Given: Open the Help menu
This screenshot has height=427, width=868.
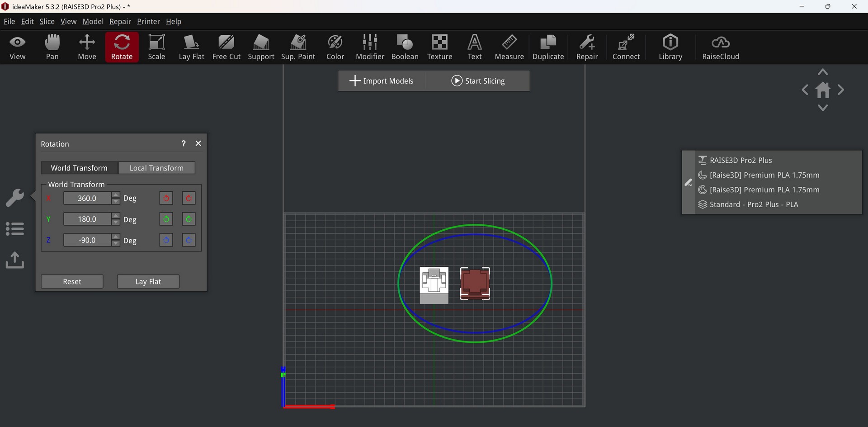Looking at the screenshot, I should click(x=174, y=21).
